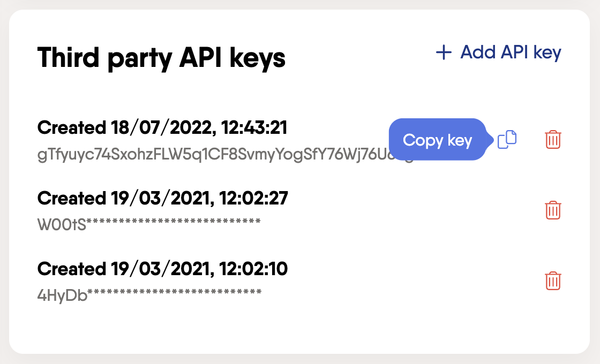
Task: Delete the W00tS API key
Action: pos(553,210)
